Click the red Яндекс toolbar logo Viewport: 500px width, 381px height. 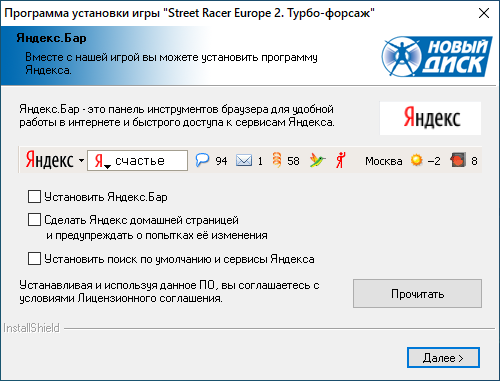tap(49, 160)
